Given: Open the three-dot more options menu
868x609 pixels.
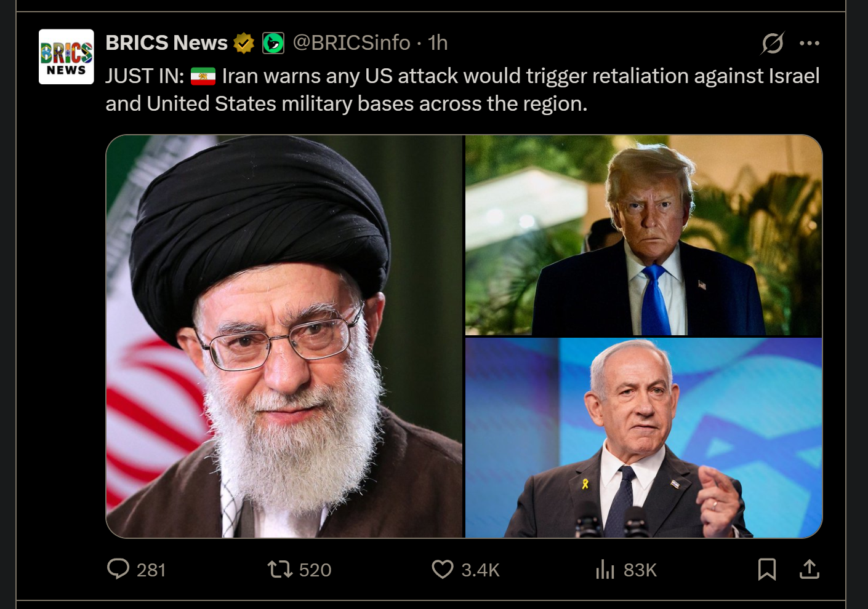Looking at the screenshot, I should (810, 43).
